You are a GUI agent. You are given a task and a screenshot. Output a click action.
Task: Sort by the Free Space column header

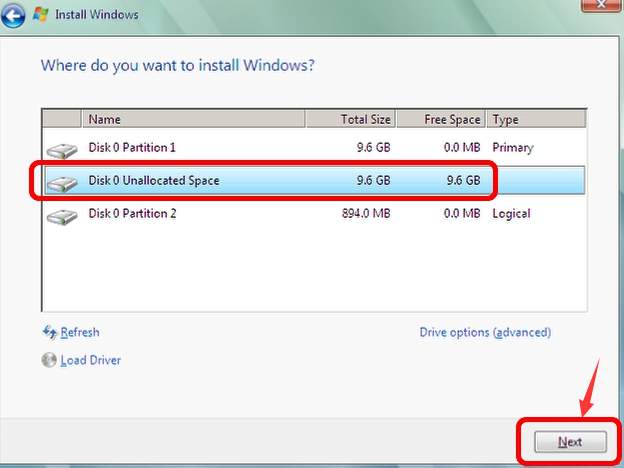441,119
